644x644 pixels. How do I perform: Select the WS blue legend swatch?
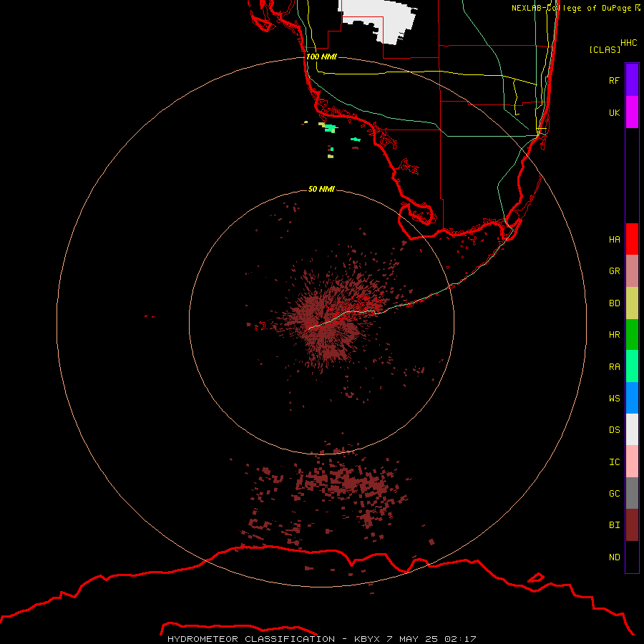pyautogui.click(x=632, y=398)
